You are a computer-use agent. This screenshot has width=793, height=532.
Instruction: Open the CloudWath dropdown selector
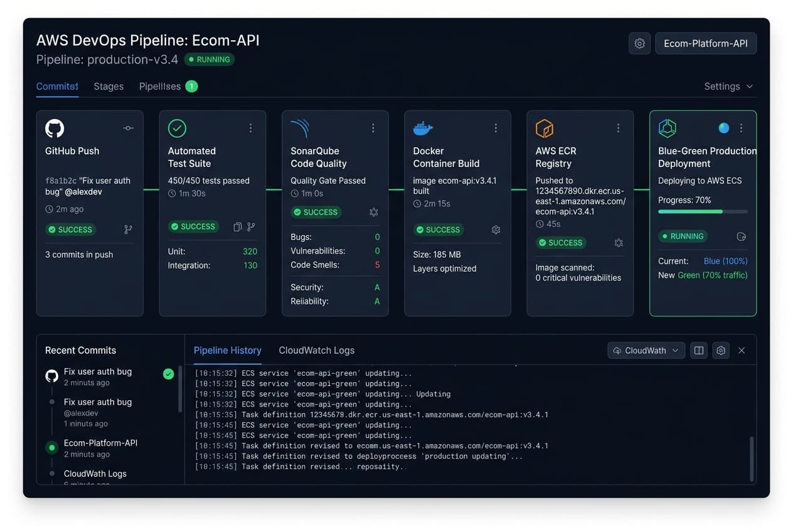coord(646,350)
